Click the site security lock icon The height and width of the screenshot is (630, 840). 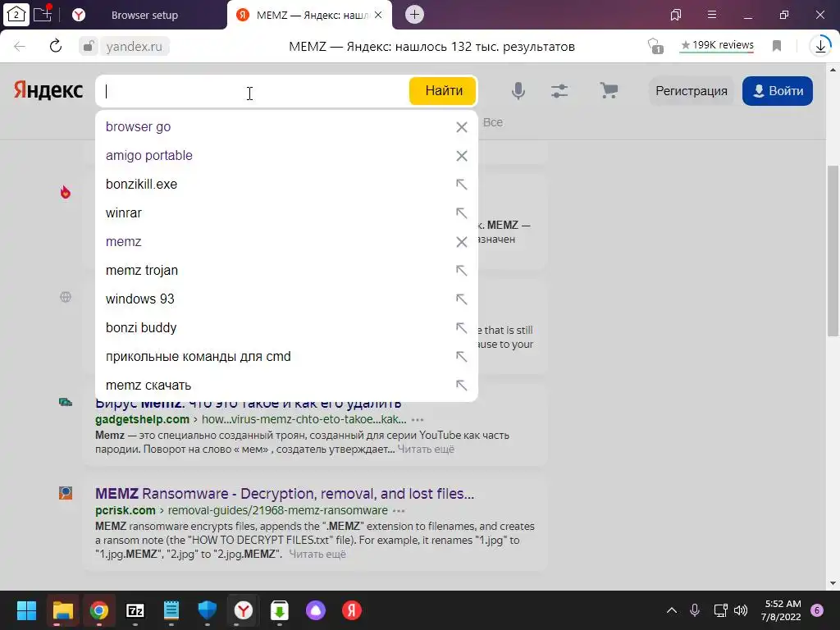click(89, 46)
